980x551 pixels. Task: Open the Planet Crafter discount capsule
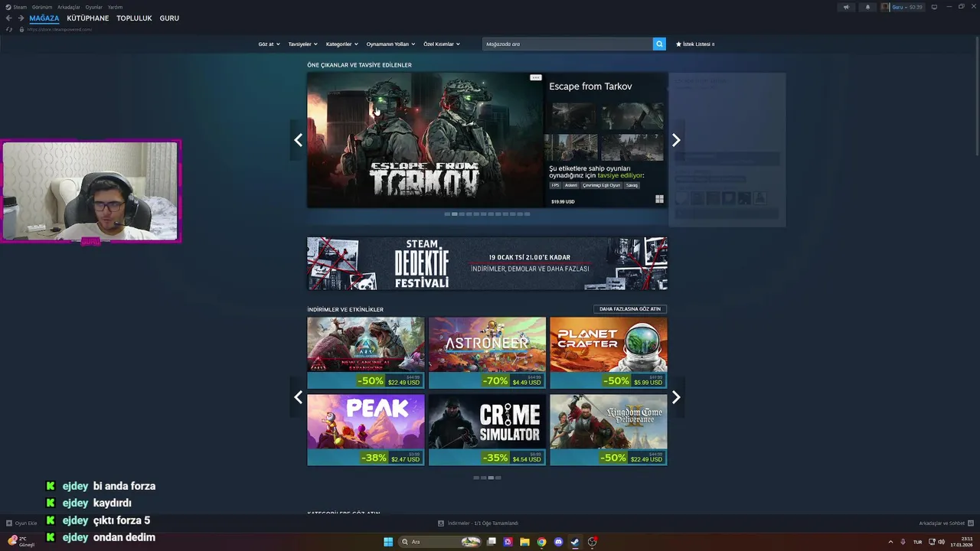[x=609, y=353]
